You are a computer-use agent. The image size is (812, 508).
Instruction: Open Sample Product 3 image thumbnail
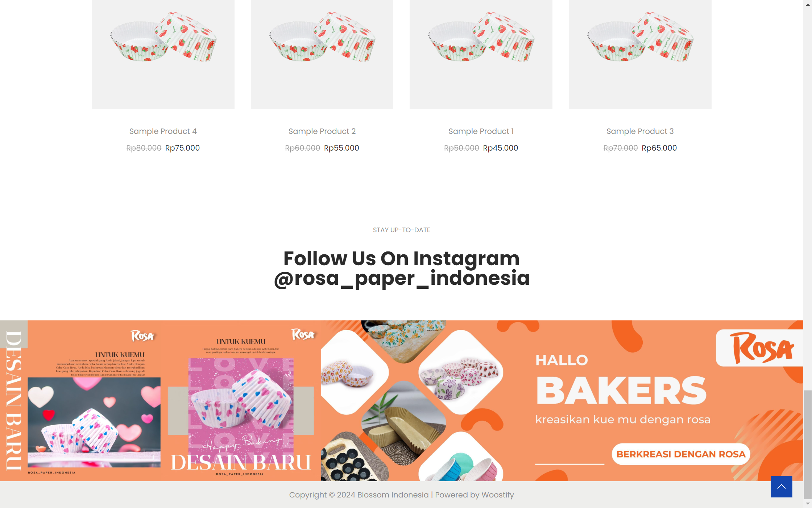tap(640, 54)
